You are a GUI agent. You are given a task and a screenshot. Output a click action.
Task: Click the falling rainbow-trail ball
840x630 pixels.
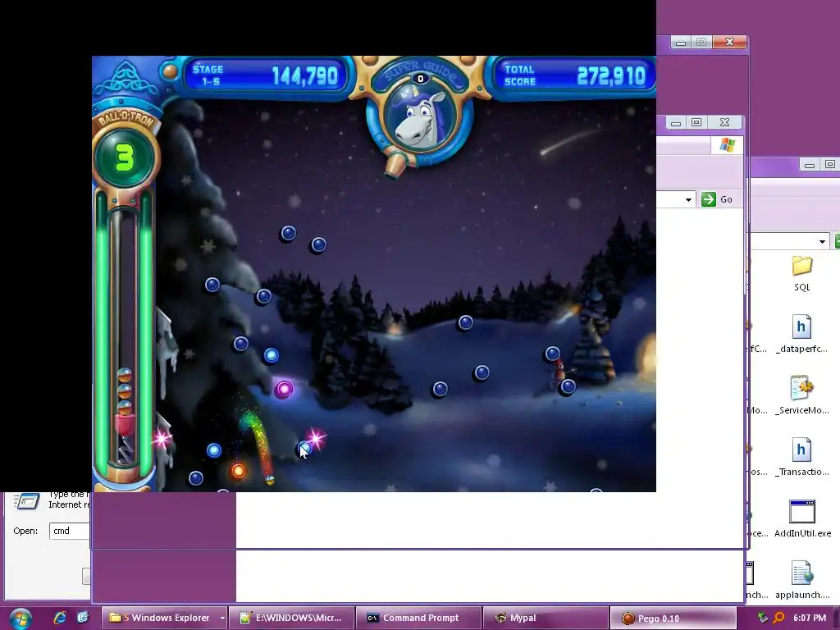pos(270,479)
